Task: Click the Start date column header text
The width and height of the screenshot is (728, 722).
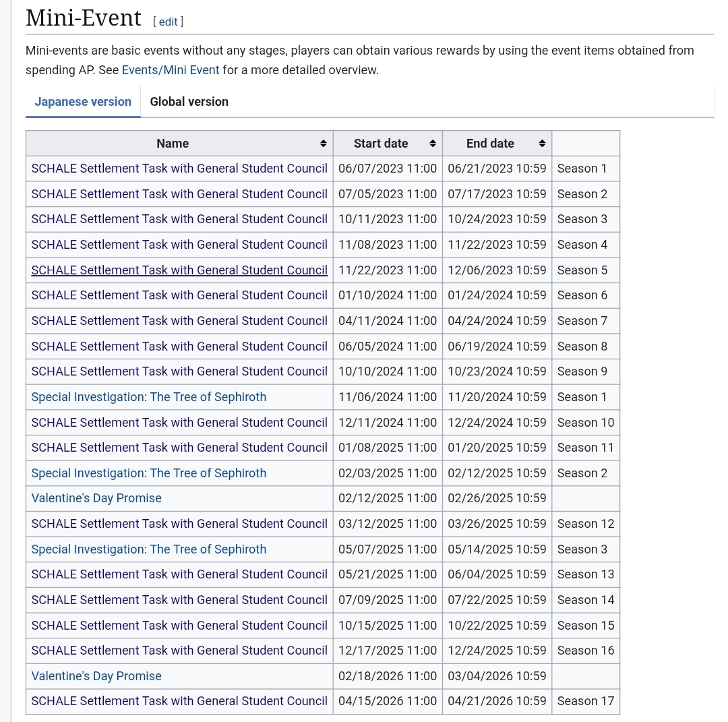Action: tap(381, 144)
